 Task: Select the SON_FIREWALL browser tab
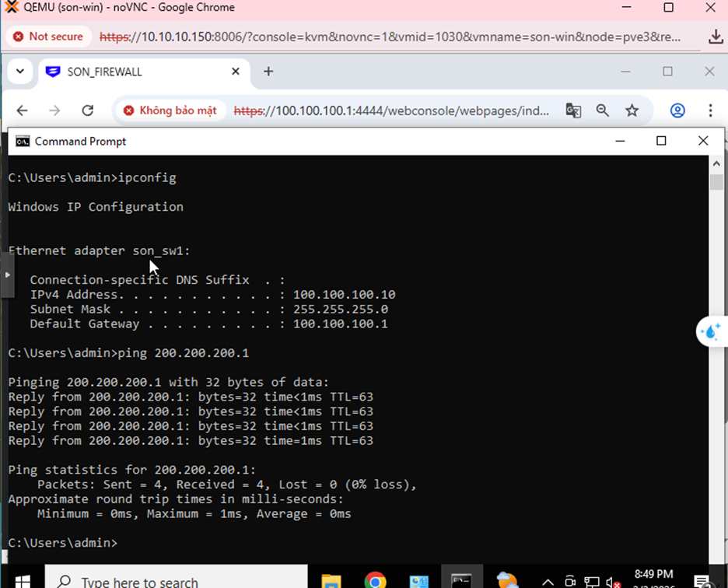[140, 72]
